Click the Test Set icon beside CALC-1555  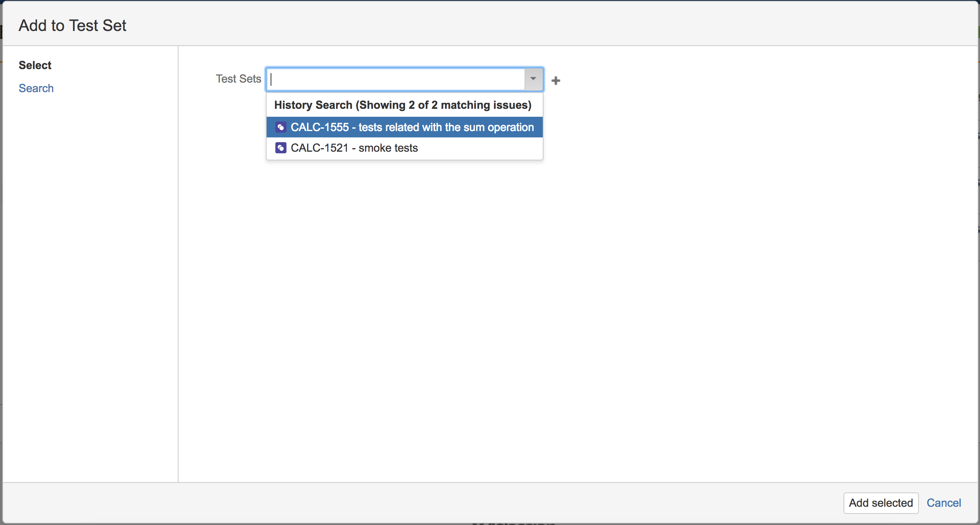pyautogui.click(x=281, y=127)
